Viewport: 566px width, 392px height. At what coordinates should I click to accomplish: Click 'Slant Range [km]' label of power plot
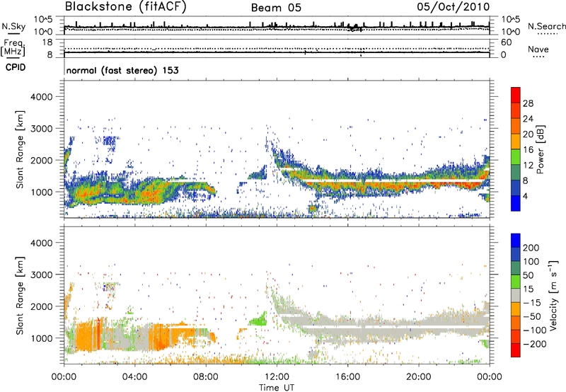pos(20,149)
